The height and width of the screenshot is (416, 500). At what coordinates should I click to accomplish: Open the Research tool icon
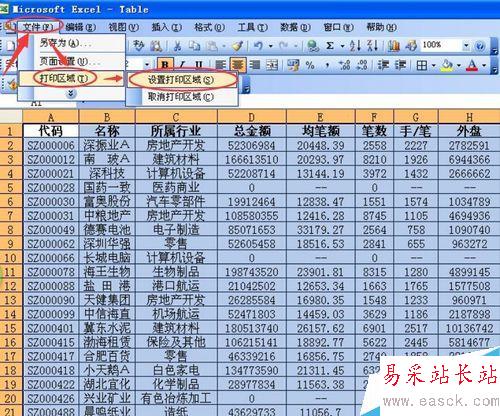pyautogui.click(x=156, y=46)
